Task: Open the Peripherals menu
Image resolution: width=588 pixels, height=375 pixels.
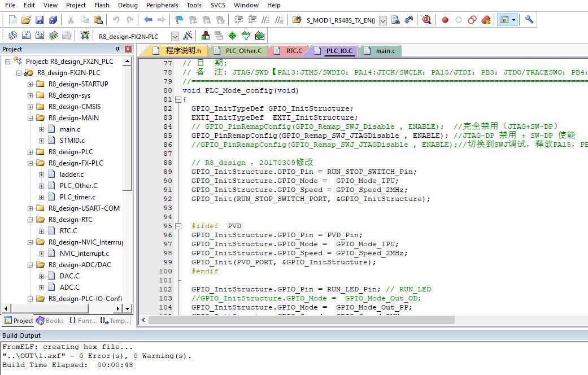Action: pyautogui.click(x=162, y=5)
